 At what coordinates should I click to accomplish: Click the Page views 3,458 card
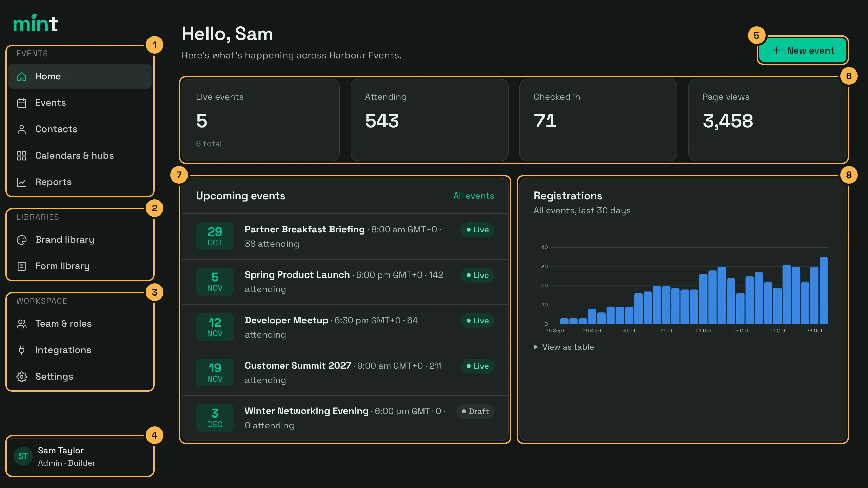point(767,120)
